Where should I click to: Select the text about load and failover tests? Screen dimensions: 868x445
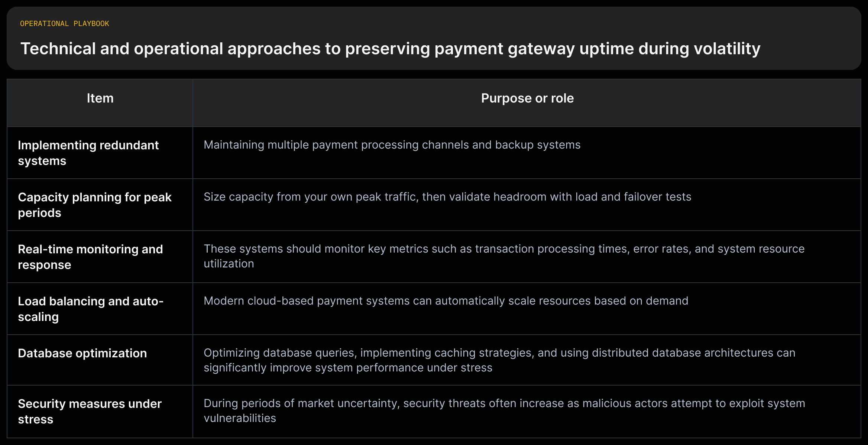[x=447, y=196]
